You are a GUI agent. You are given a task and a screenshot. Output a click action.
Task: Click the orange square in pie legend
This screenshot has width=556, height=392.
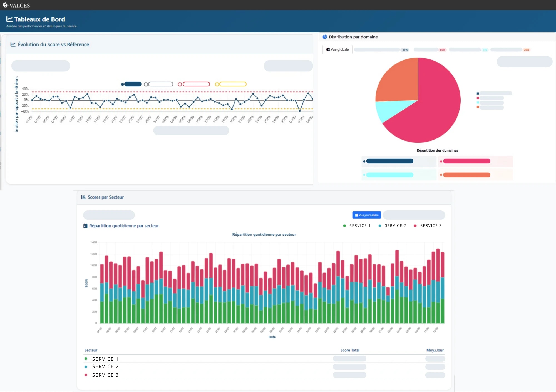478,107
